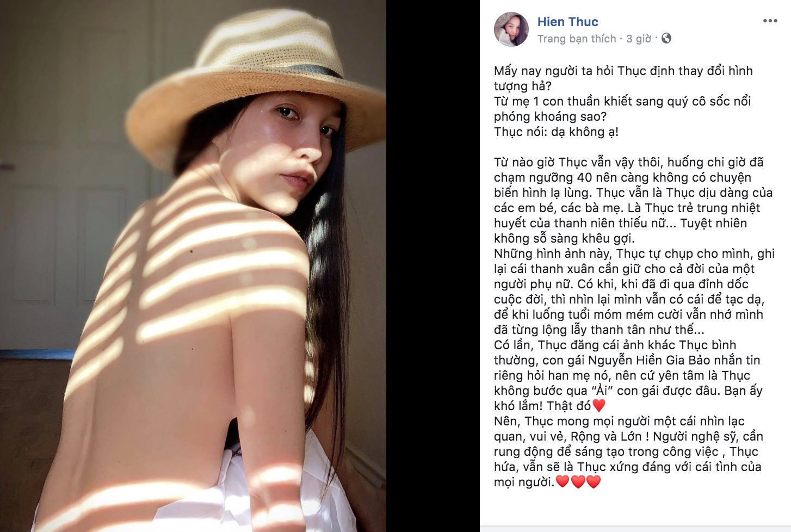This screenshot has width=791, height=532.
Task: Open the three-dot post options menu
Action: 770,21
